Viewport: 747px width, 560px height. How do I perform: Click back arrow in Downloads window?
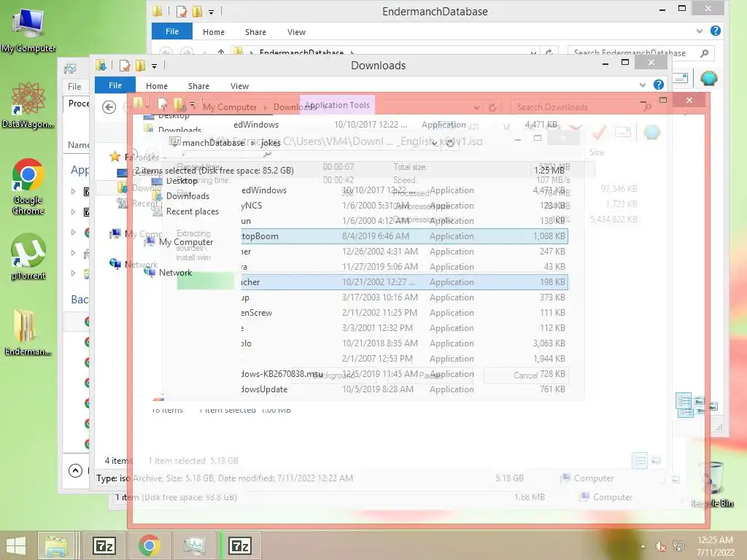point(109,107)
